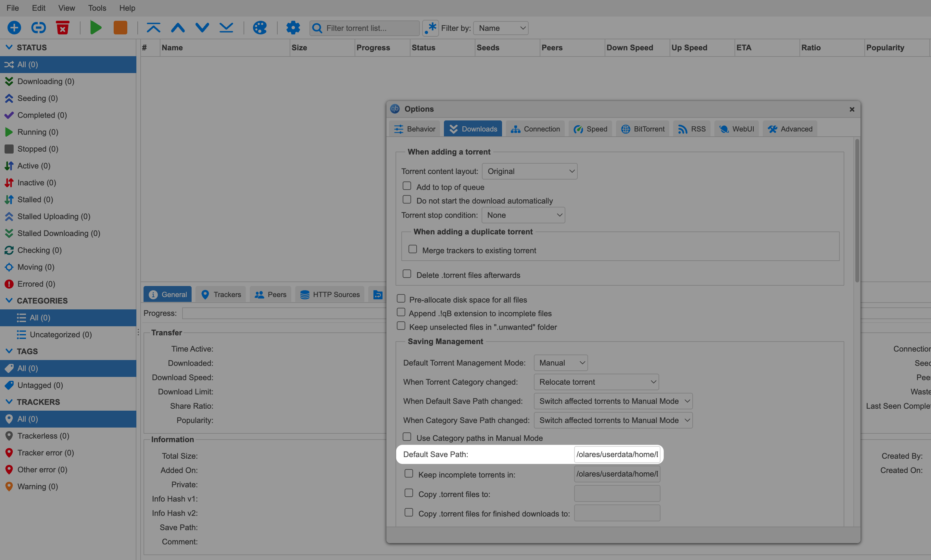Screen dimensions: 931x560
Task: Check Delete .torrent files afterwards
Action: click(x=407, y=274)
